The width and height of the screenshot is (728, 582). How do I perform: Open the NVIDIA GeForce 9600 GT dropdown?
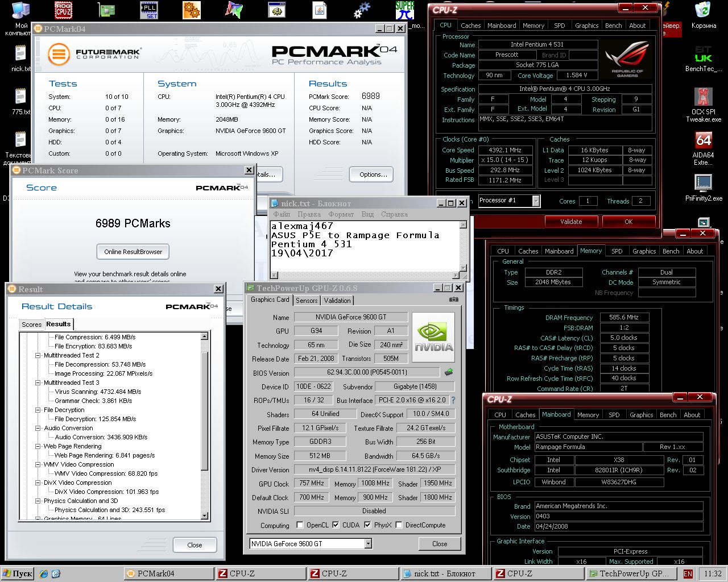pos(368,544)
